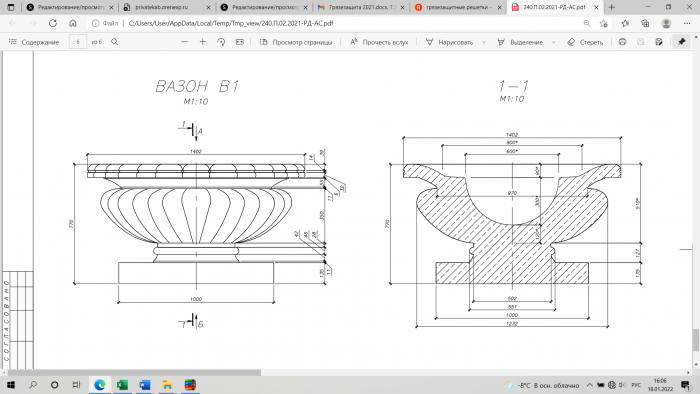Rotate the PDF page
Viewport: 700px width, 394px height.
point(221,42)
